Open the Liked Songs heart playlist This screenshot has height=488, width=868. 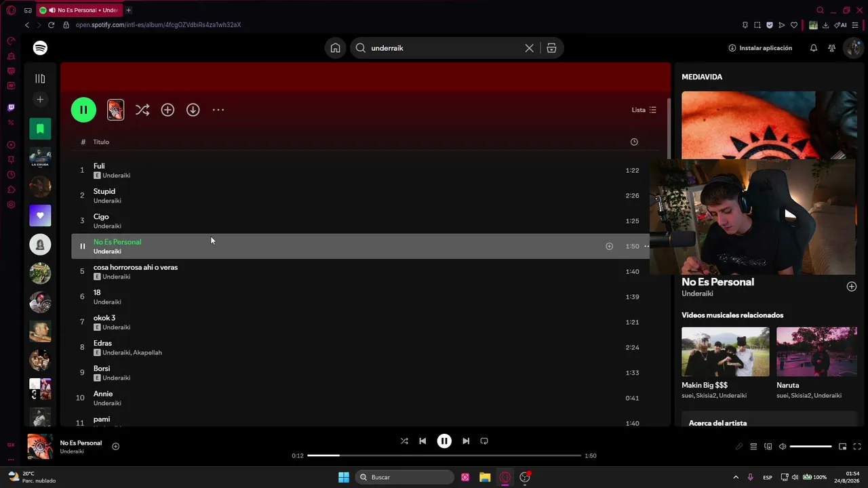(x=40, y=216)
